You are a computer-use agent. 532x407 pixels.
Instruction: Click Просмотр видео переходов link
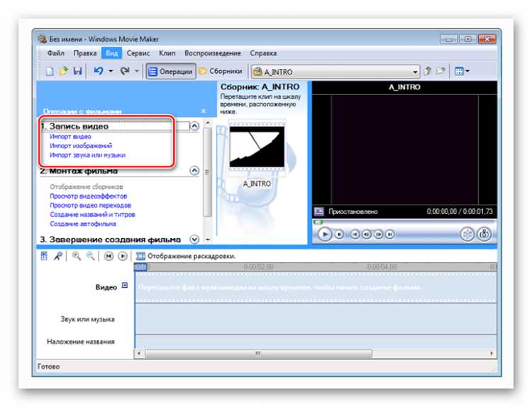[90, 205]
